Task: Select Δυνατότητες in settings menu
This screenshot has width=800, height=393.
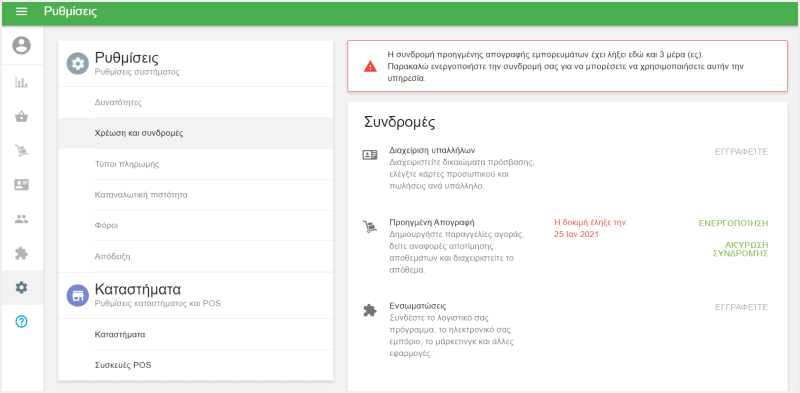Action: [195, 102]
